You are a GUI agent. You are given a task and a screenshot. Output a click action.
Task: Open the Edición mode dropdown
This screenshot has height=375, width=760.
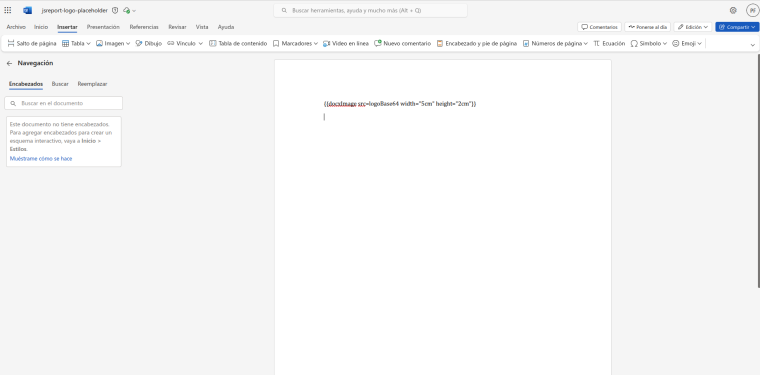coord(693,27)
